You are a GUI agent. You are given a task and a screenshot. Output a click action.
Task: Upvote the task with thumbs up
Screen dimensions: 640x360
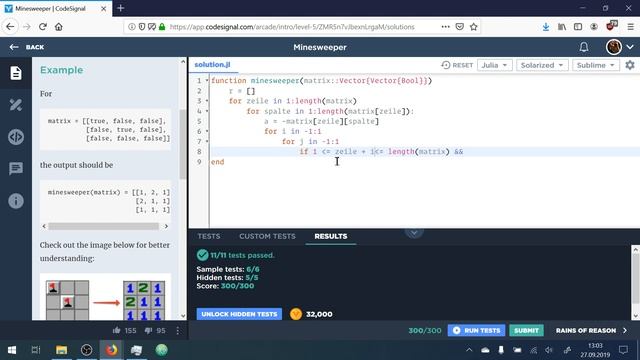click(x=117, y=330)
